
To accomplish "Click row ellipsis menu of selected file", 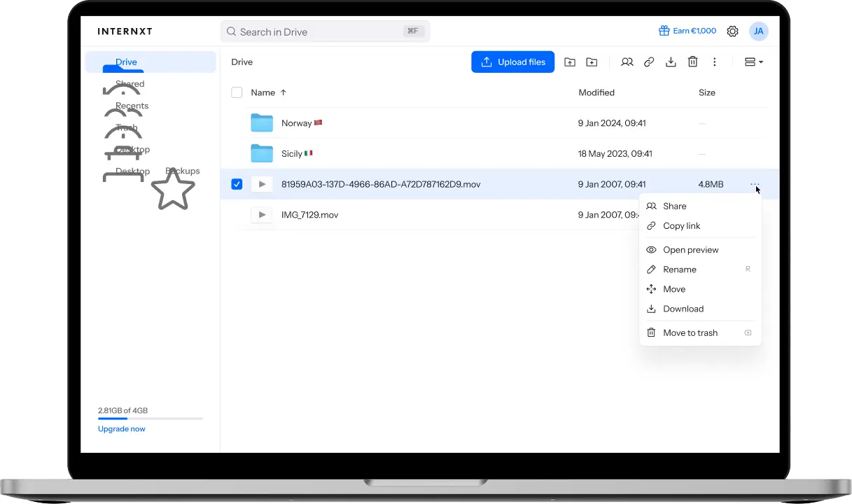I will [x=755, y=184].
